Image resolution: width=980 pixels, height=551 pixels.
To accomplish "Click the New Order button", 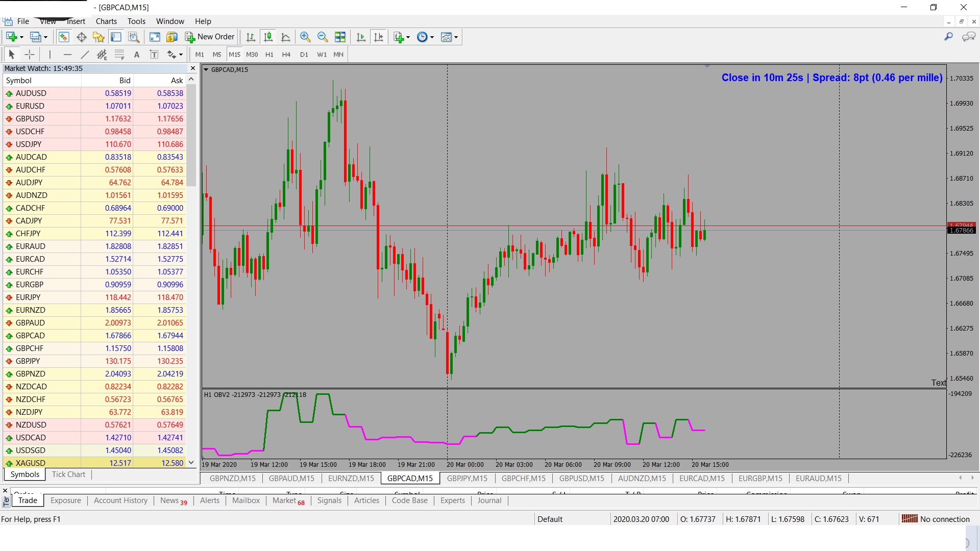I will [x=210, y=37].
